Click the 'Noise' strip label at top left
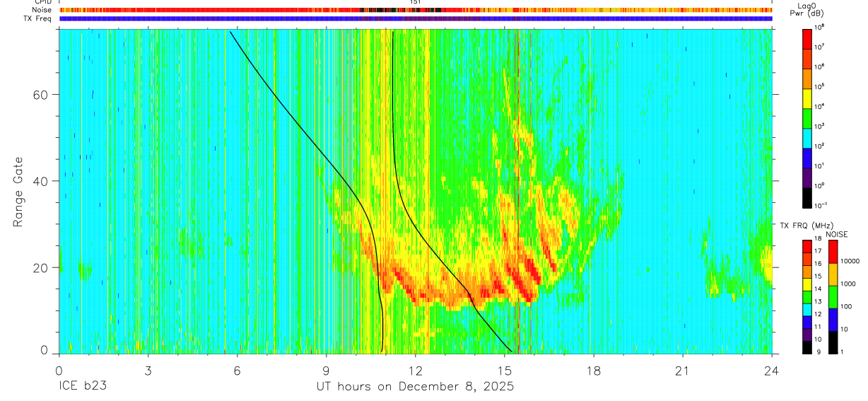Viewport: 868px width, 401px height. (42, 10)
